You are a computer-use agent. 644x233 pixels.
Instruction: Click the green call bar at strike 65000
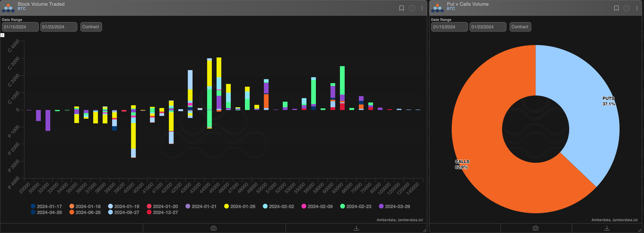pyautogui.click(x=342, y=80)
